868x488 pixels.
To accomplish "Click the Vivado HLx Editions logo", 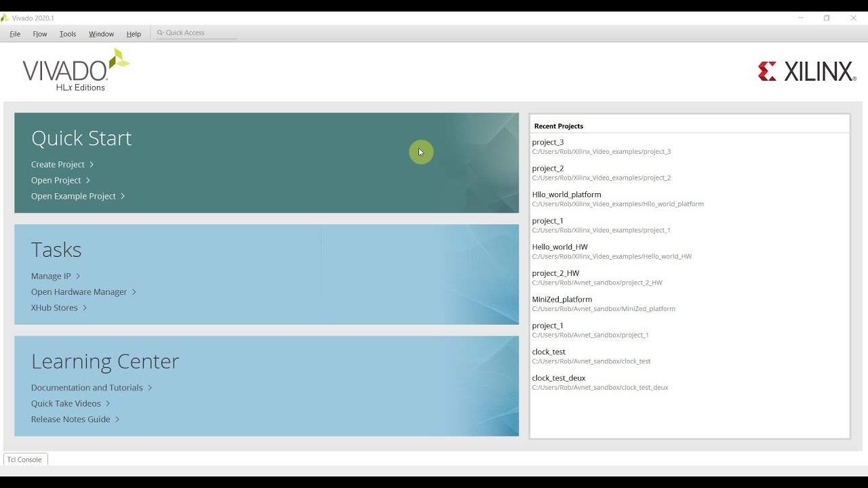I will (76, 70).
